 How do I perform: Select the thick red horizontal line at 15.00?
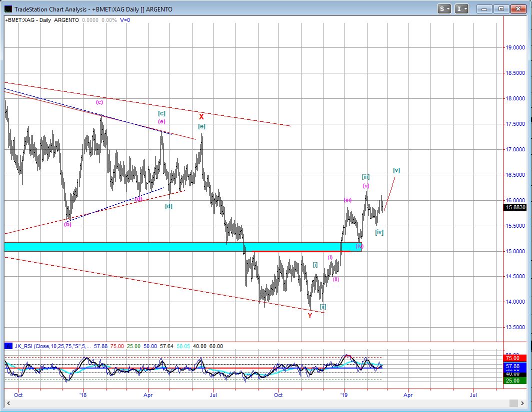(301, 251)
